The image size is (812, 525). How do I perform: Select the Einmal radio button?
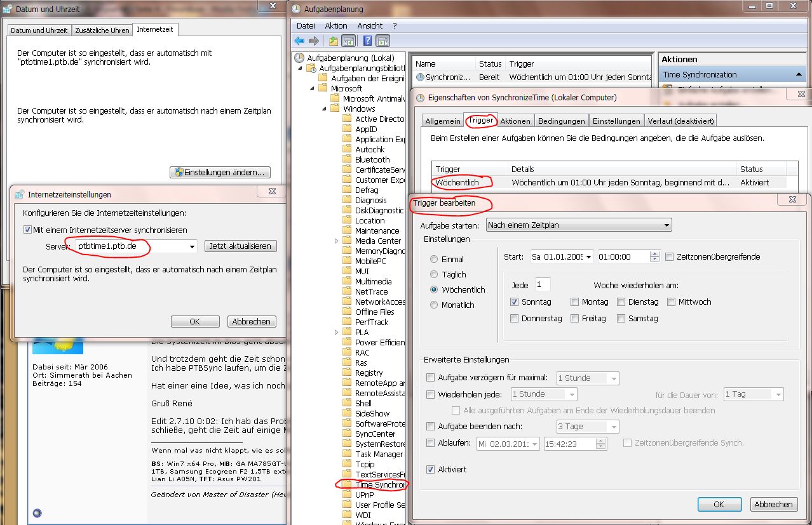(434, 259)
